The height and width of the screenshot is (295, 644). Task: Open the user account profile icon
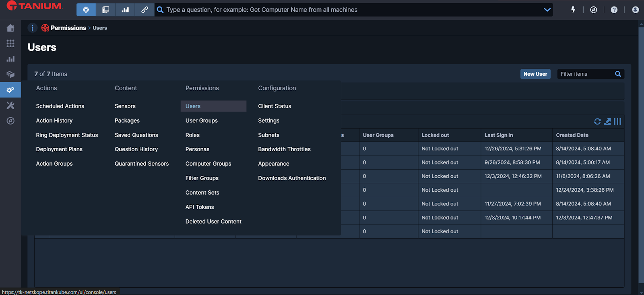tap(635, 10)
